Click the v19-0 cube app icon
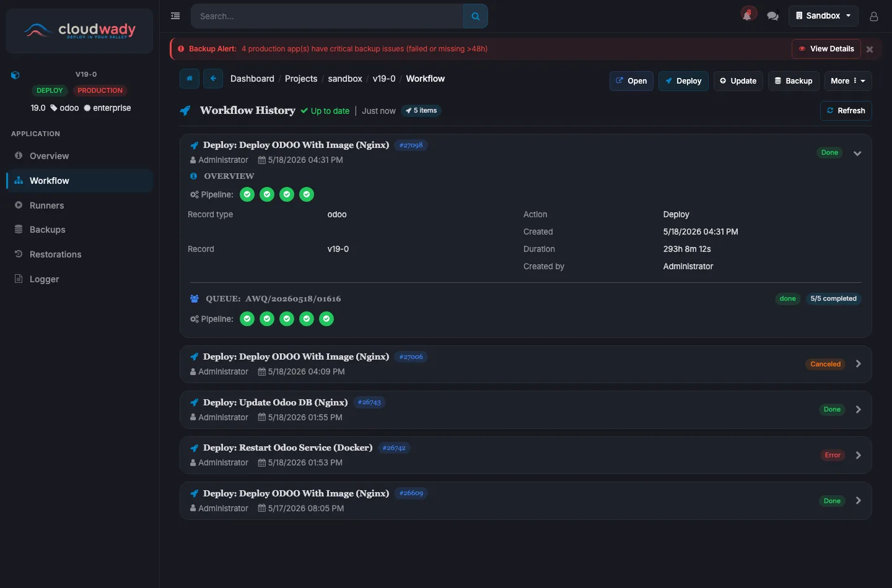This screenshot has width=892, height=588. coord(15,75)
